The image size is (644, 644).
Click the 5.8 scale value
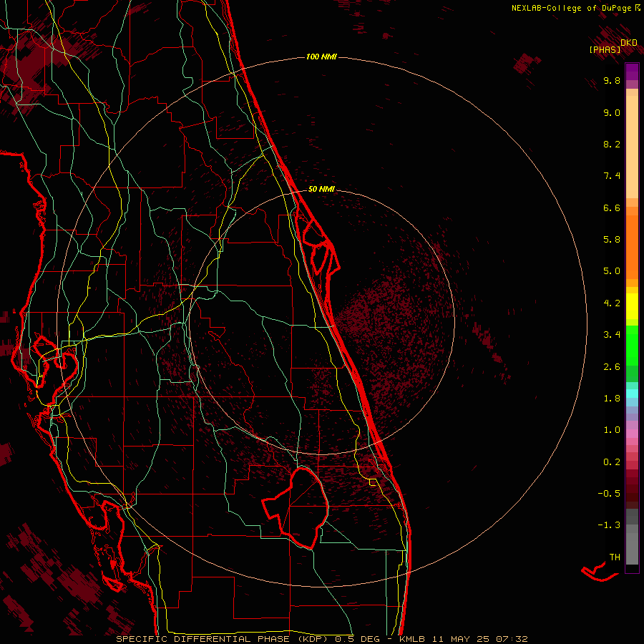(x=612, y=240)
